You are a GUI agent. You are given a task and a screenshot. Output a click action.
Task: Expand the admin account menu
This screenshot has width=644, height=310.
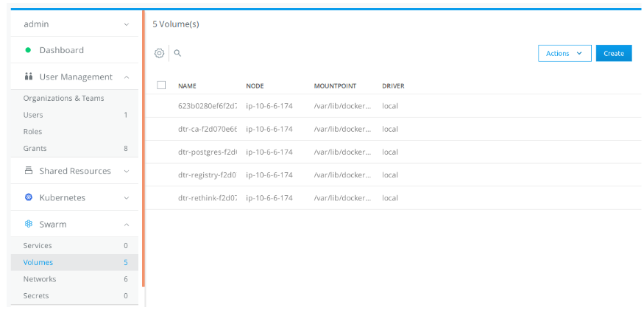pos(126,24)
